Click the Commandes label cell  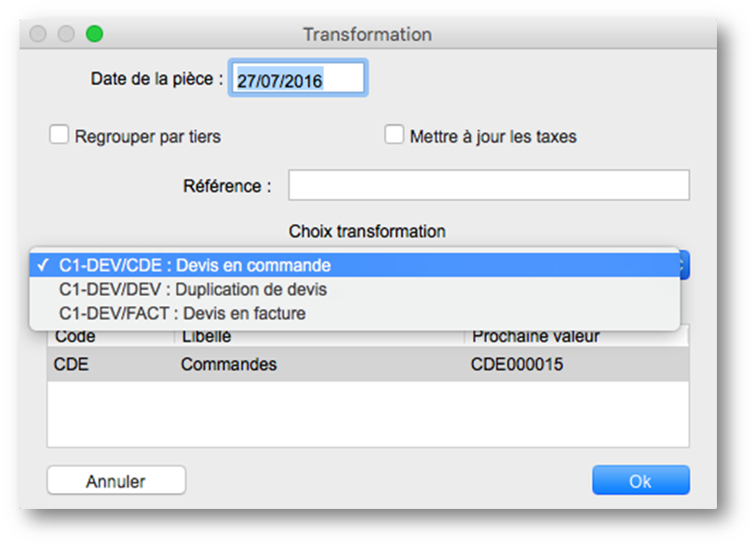click(x=228, y=365)
